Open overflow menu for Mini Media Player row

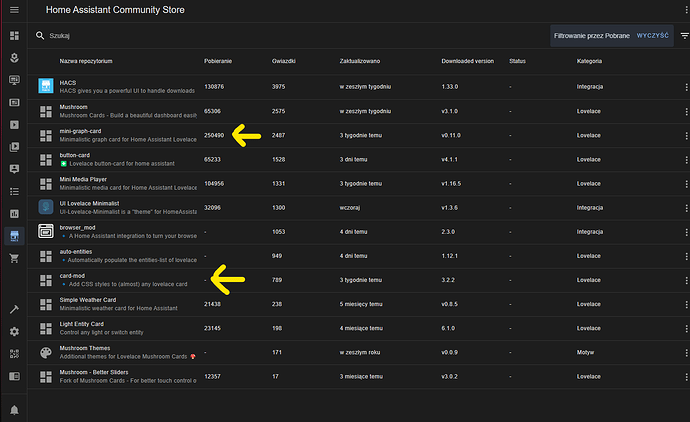[686, 184]
